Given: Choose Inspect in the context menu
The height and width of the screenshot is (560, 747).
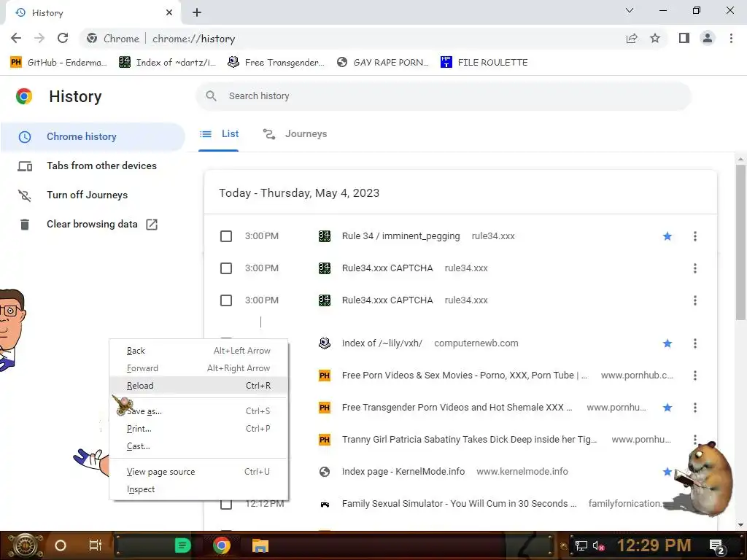Looking at the screenshot, I should pos(198,489).
